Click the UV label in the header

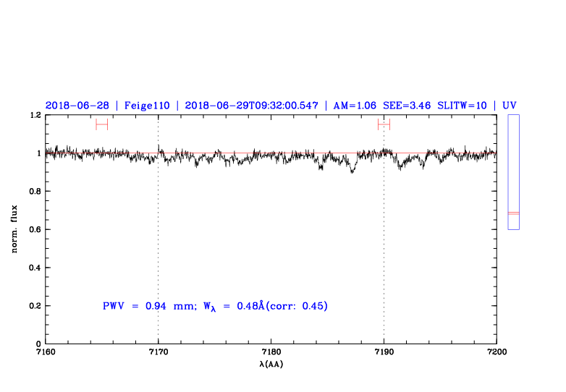point(510,106)
